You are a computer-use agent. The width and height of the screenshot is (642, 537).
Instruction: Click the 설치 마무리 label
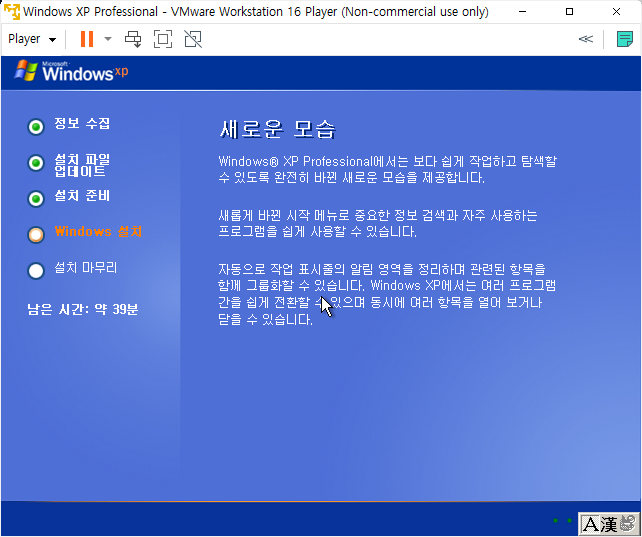tap(86, 268)
